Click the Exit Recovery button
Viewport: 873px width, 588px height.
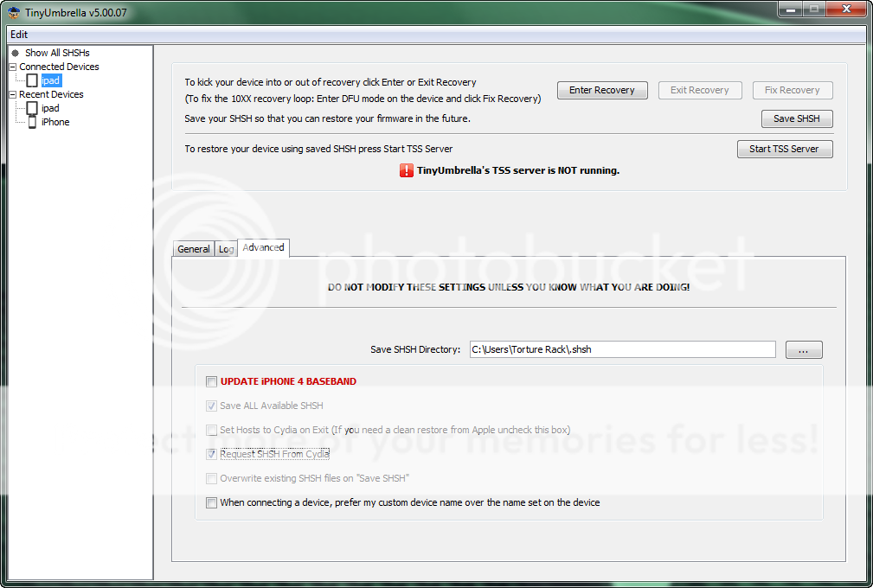tap(700, 90)
